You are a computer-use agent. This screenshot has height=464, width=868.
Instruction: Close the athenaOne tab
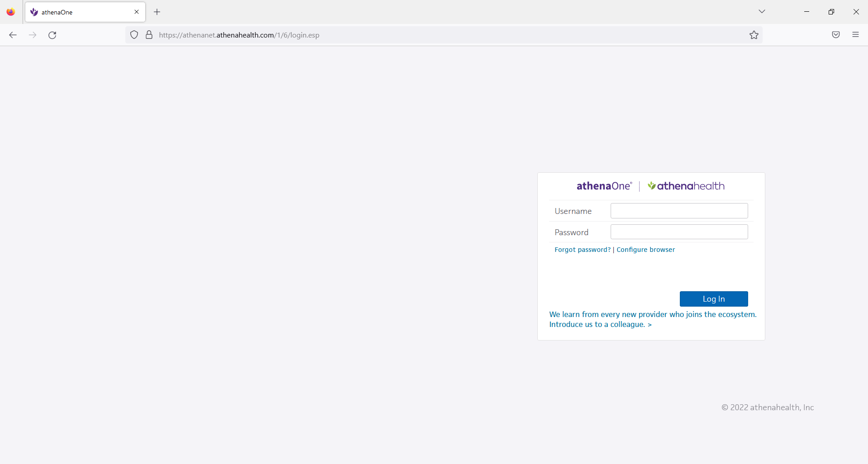pos(136,12)
